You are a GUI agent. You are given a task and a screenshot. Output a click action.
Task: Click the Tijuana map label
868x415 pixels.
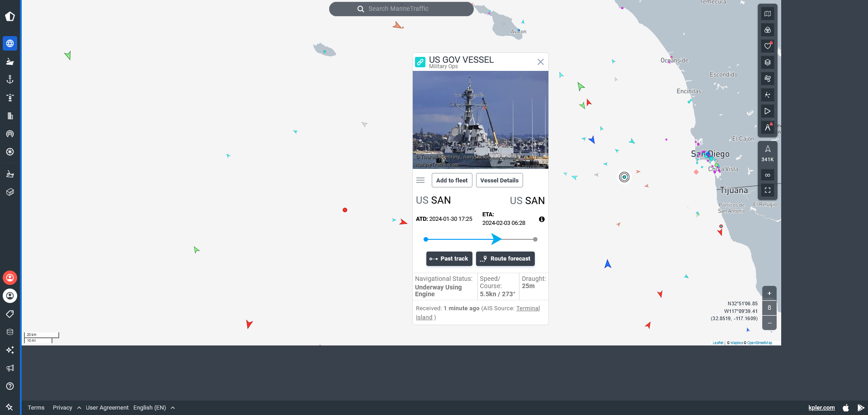734,191
